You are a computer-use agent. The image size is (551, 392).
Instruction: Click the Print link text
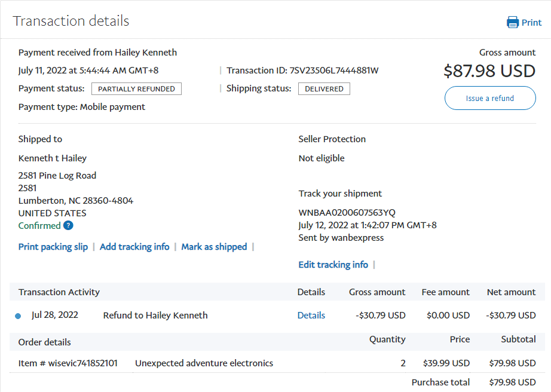(x=531, y=23)
